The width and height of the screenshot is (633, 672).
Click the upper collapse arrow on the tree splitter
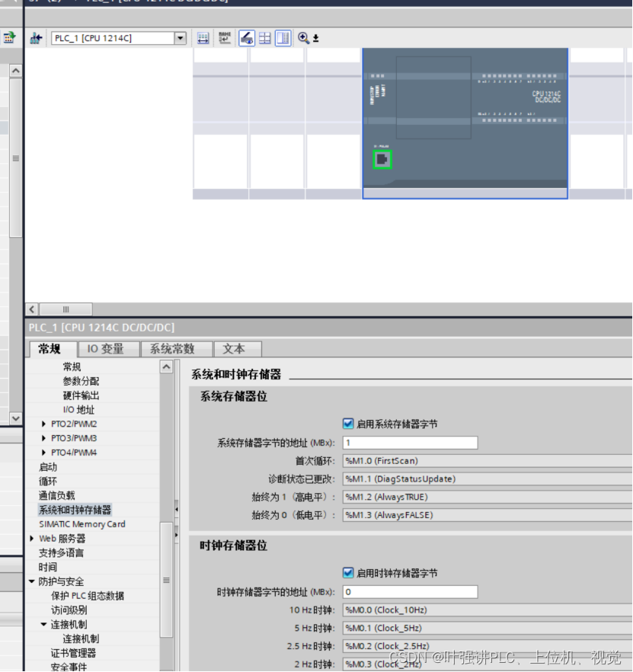coord(177,510)
